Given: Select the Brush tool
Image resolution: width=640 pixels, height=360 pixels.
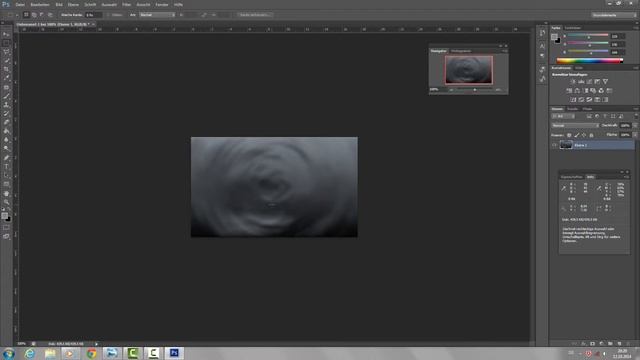Looking at the screenshot, I should coord(6,96).
